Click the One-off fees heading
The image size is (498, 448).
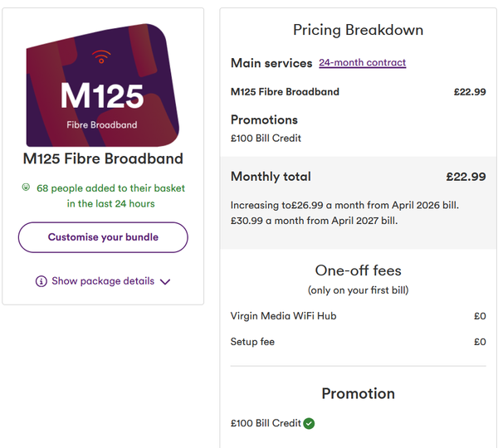point(358,270)
